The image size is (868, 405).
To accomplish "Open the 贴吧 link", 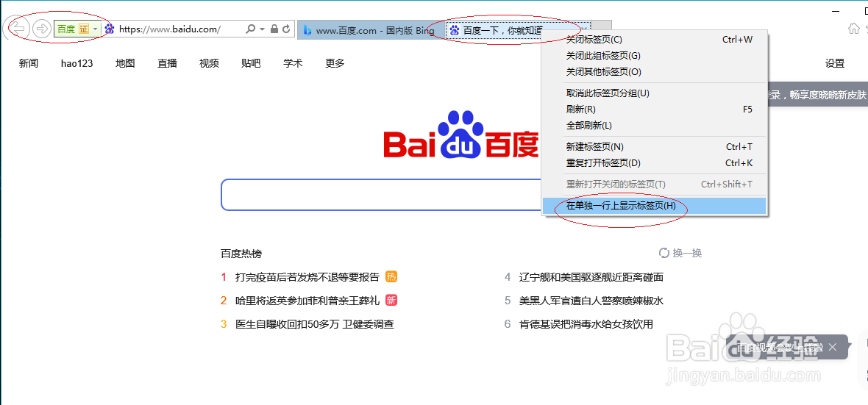I will [252, 64].
